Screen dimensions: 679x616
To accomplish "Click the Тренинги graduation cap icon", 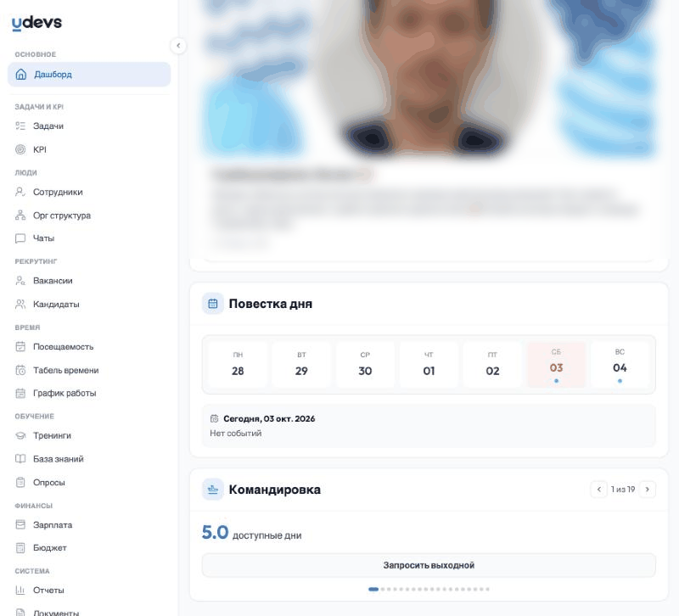I will 20,435.
